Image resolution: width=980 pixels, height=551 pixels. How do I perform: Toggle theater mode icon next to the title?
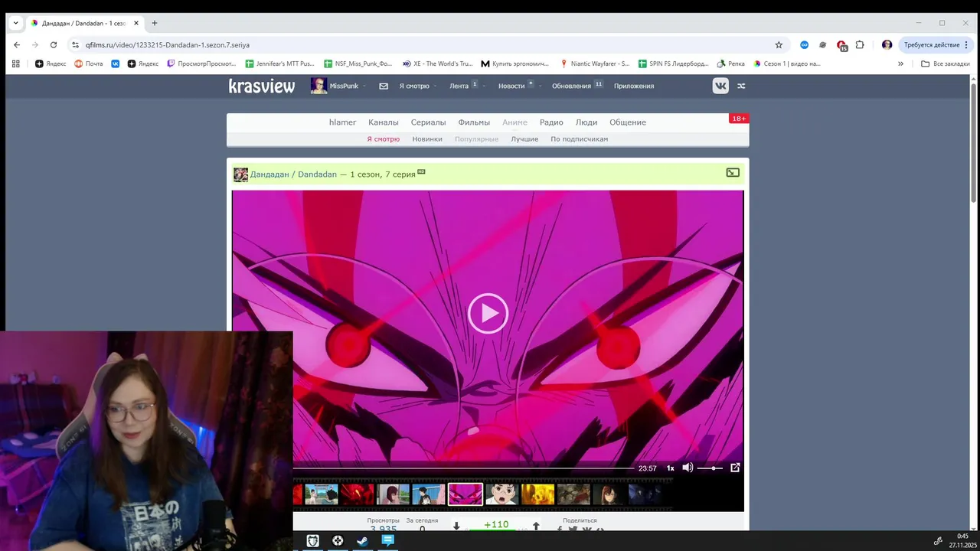pos(733,173)
